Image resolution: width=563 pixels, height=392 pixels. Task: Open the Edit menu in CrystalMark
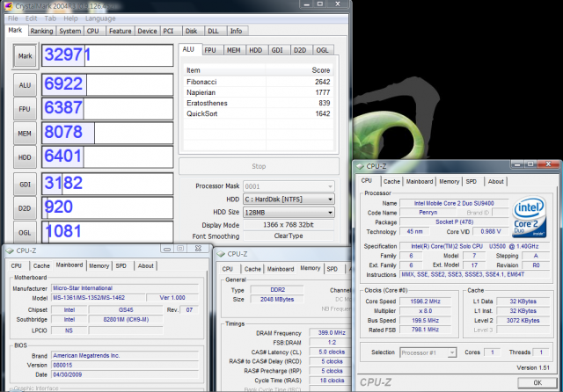tap(32, 18)
